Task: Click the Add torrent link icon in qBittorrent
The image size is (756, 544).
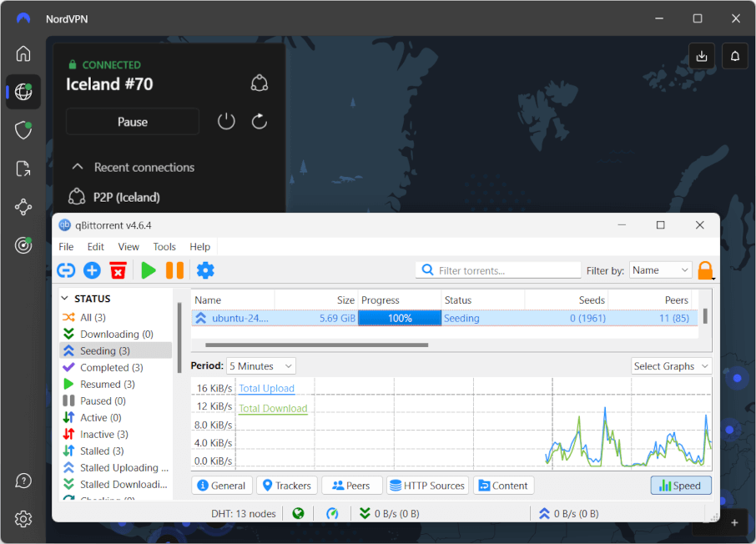Action: [66, 270]
